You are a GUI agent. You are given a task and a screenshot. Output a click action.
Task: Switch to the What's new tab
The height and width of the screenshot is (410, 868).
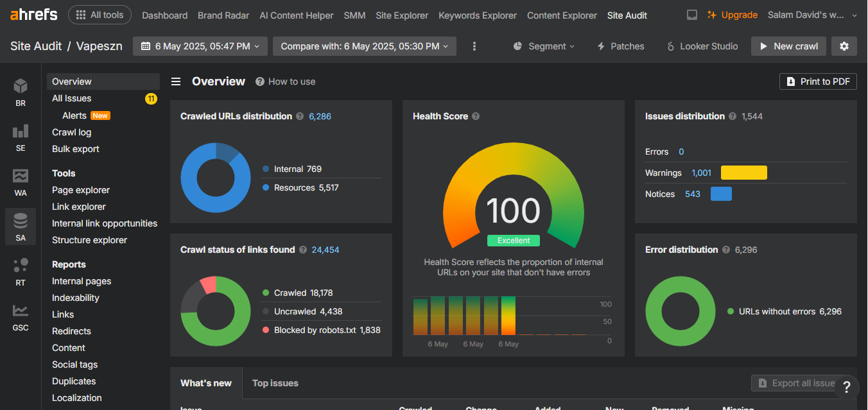coord(206,383)
